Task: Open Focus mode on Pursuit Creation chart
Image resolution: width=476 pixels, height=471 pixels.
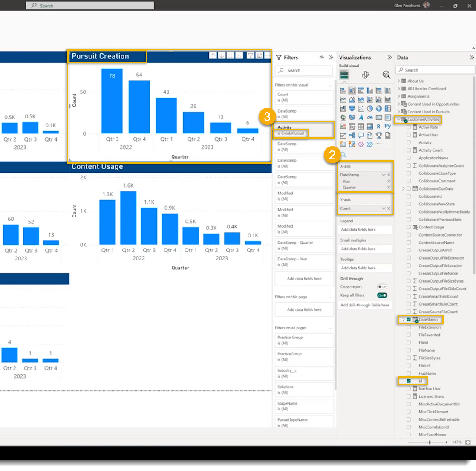Action: tap(259, 56)
